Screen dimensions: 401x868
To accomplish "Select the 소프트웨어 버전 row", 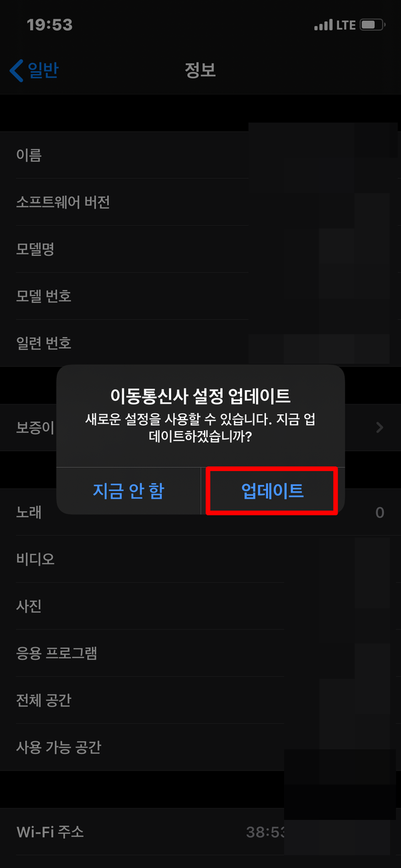I will [x=200, y=202].
